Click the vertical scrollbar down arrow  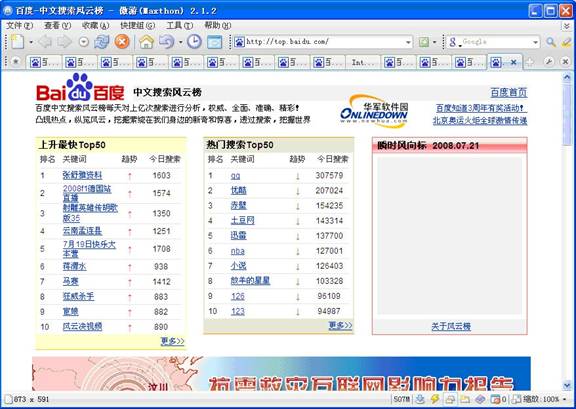[567, 385]
